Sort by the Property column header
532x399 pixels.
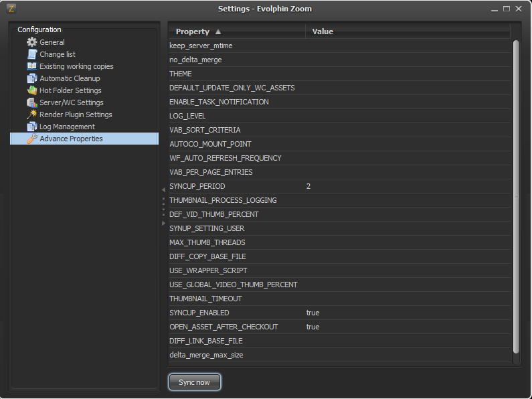(x=237, y=31)
